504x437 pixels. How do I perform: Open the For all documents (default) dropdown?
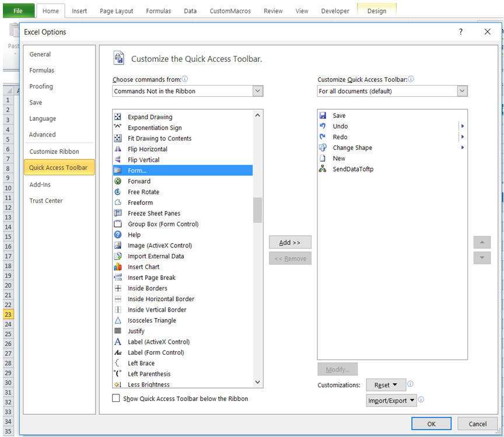pyautogui.click(x=461, y=91)
